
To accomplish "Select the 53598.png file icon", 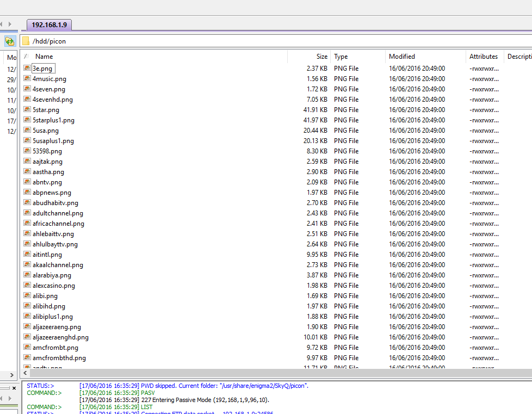I will (x=27, y=151).
